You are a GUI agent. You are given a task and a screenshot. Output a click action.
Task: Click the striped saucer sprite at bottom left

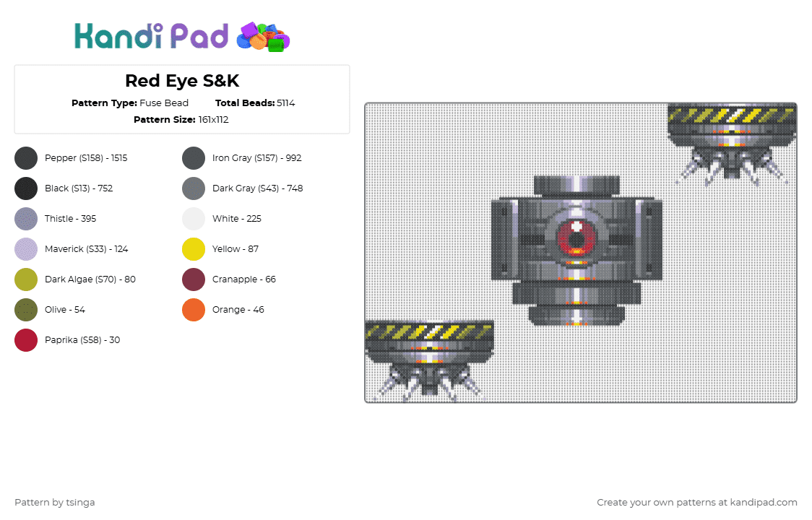point(429,361)
